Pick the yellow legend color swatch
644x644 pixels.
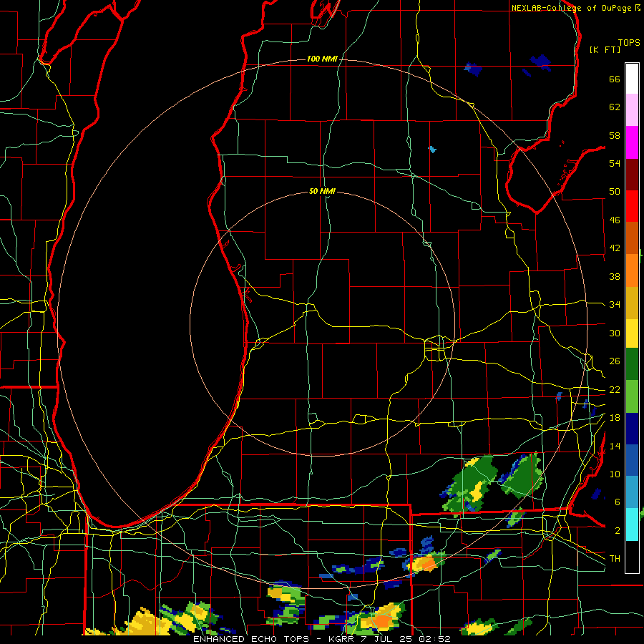pos(632,333)
